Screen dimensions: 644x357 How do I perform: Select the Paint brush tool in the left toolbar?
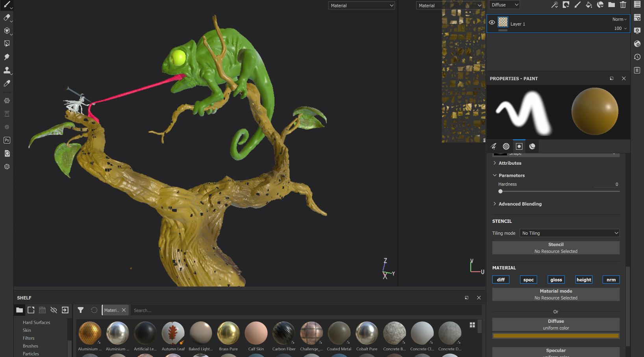pos(7,4)
